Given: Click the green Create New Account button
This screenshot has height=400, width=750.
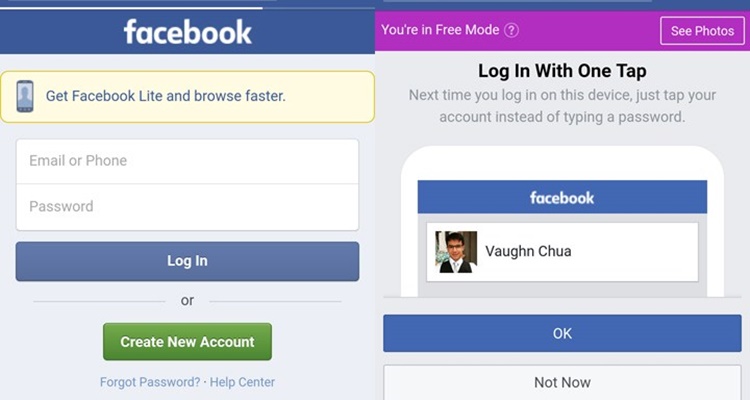Looking at the screenshot, I should point(187,342).
